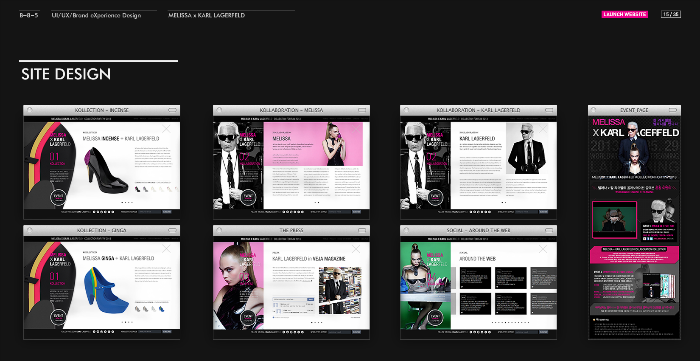This screenshot has height=361, width=700.
Task: Click the footer button on Incense page
Action: [x=167, y=212]
